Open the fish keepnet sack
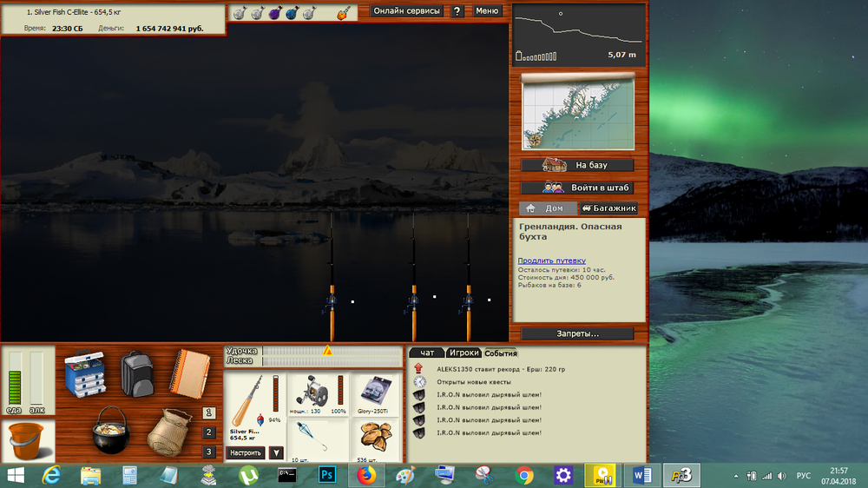 tap(169, 432)
